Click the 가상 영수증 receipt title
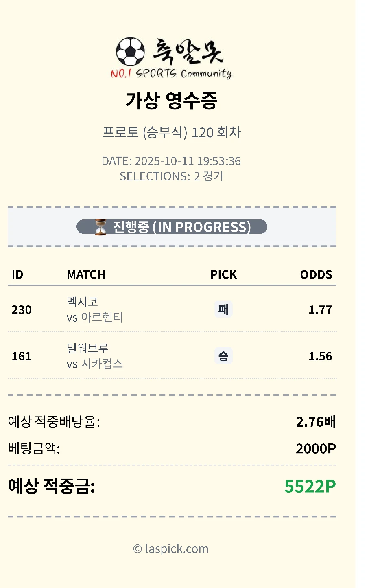 (x=171, y=100)
